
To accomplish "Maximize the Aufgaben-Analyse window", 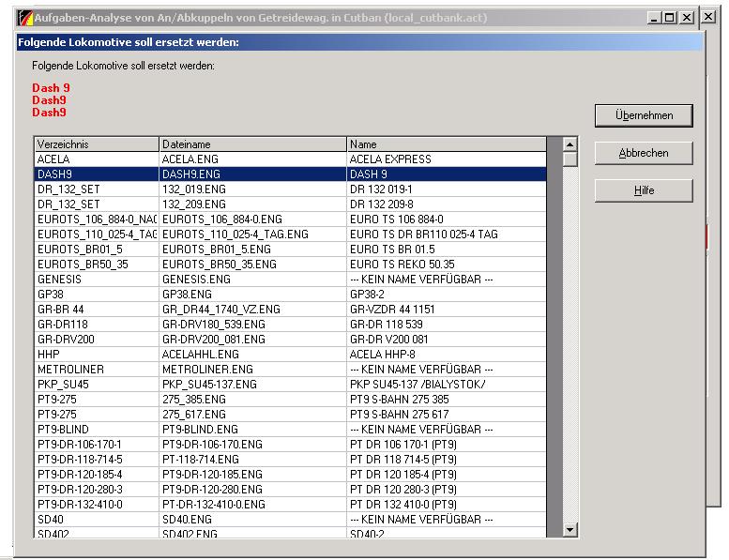I will [x=670, y=18].
